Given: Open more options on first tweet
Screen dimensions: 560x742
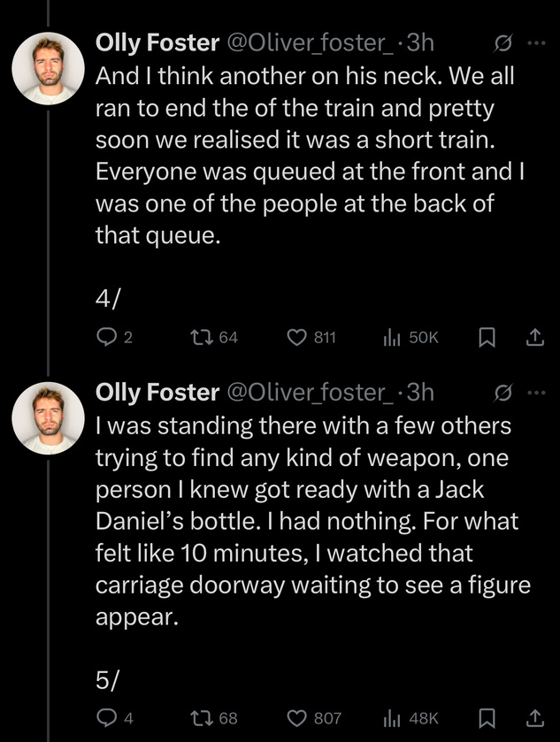Looking at the screenshot, I should (x=536, y=43).
